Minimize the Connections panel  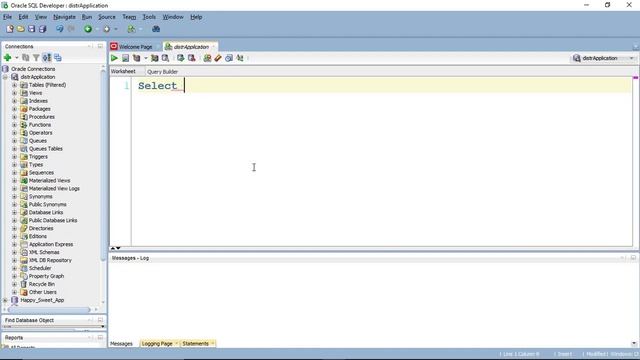pyautogui.click(x=100, y=46)
